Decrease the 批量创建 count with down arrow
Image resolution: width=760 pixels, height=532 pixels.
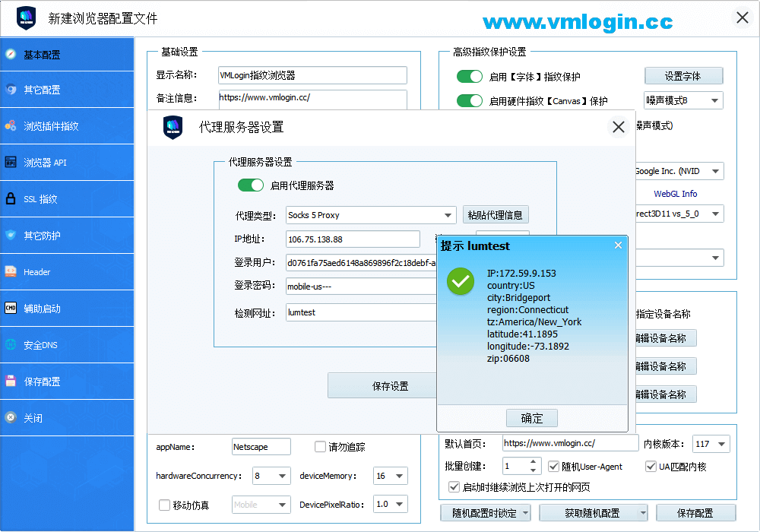point(533,470)
